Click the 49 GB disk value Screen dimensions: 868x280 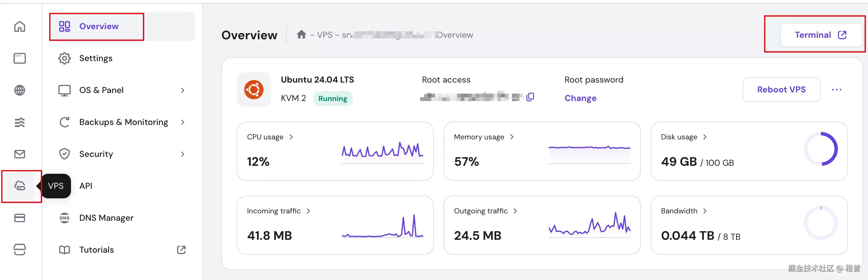pyautogui.click(x=679, y=162)
